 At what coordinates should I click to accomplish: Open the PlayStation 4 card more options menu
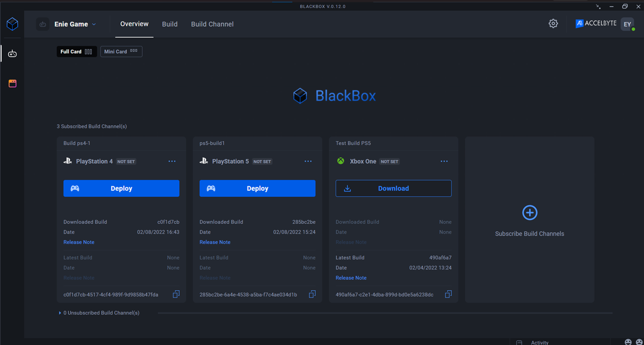pos(172,161)
